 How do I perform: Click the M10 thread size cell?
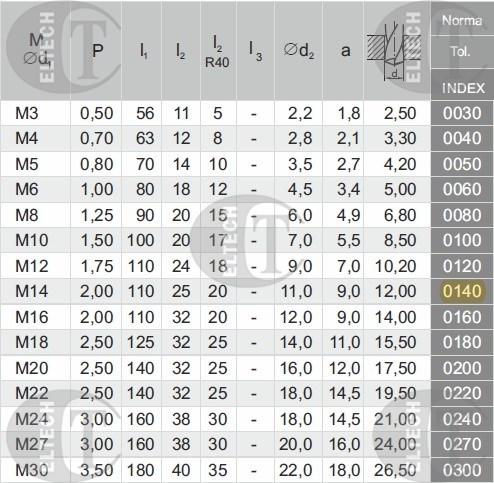point(32,240)
